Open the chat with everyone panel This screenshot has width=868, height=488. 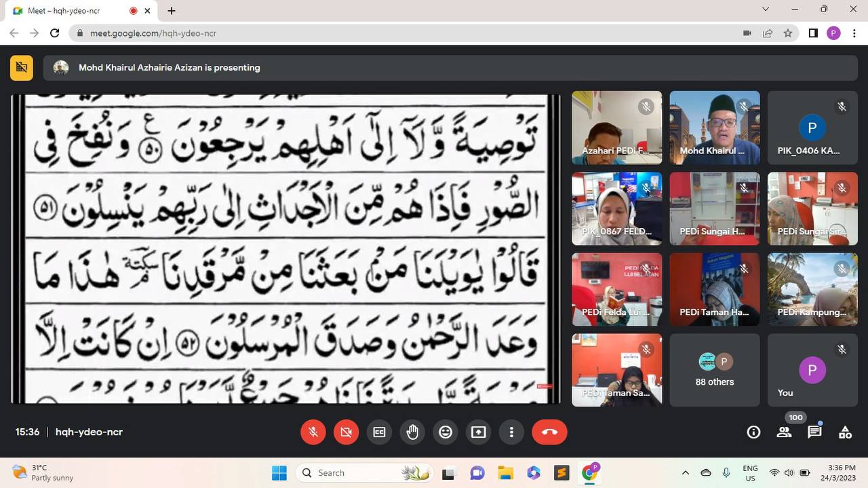pyautogui.click(x=814, y=432)
